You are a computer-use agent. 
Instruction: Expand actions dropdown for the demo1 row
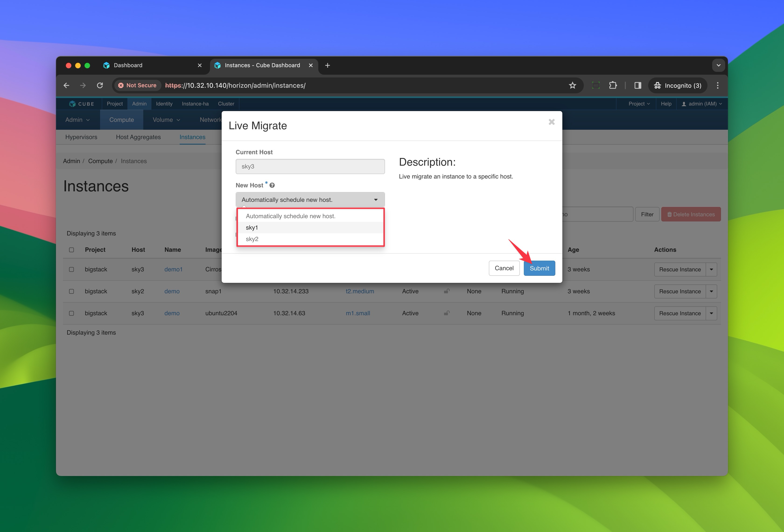coord(711,269)
